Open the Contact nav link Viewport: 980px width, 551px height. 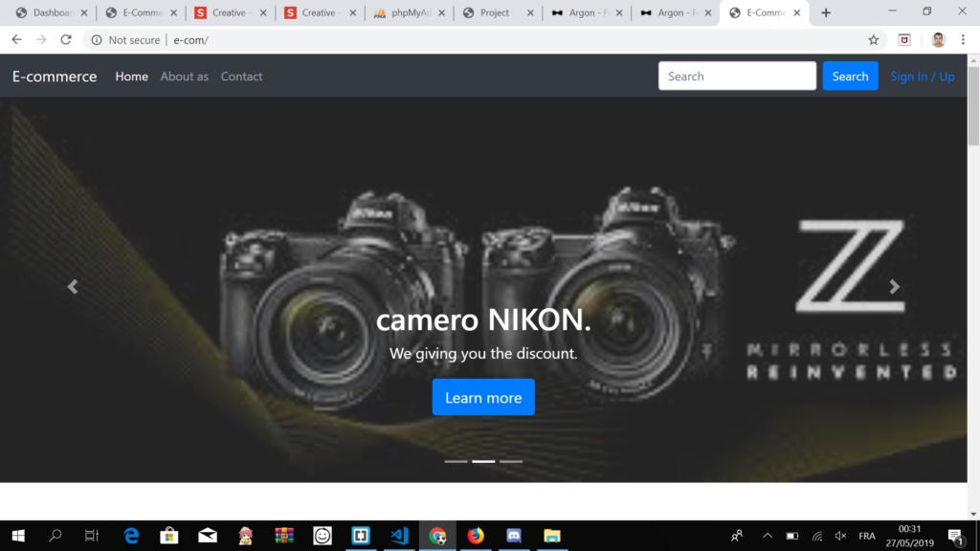241,77
